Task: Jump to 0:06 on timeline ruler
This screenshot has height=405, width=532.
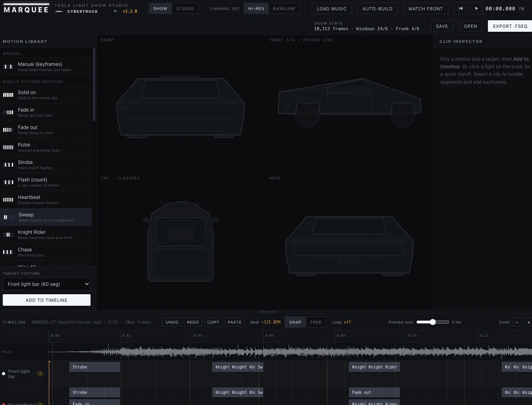Action: click(269, 336)
